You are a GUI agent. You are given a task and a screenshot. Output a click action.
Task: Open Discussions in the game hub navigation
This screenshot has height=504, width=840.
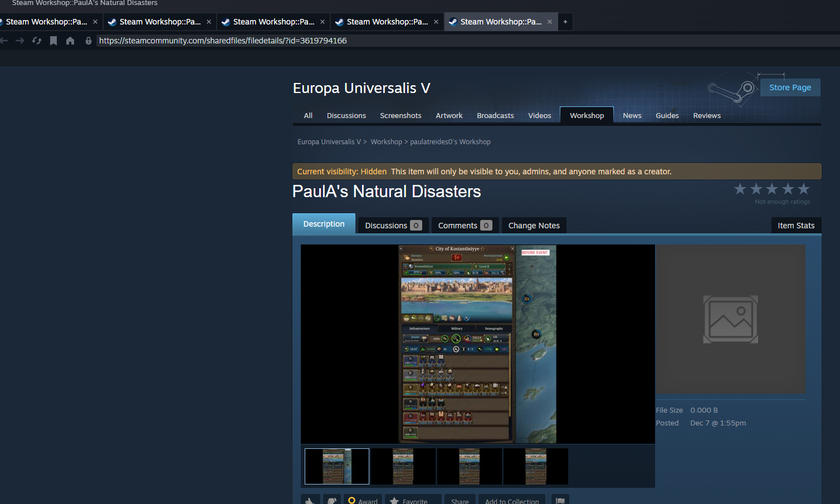[x=346, y=116]
